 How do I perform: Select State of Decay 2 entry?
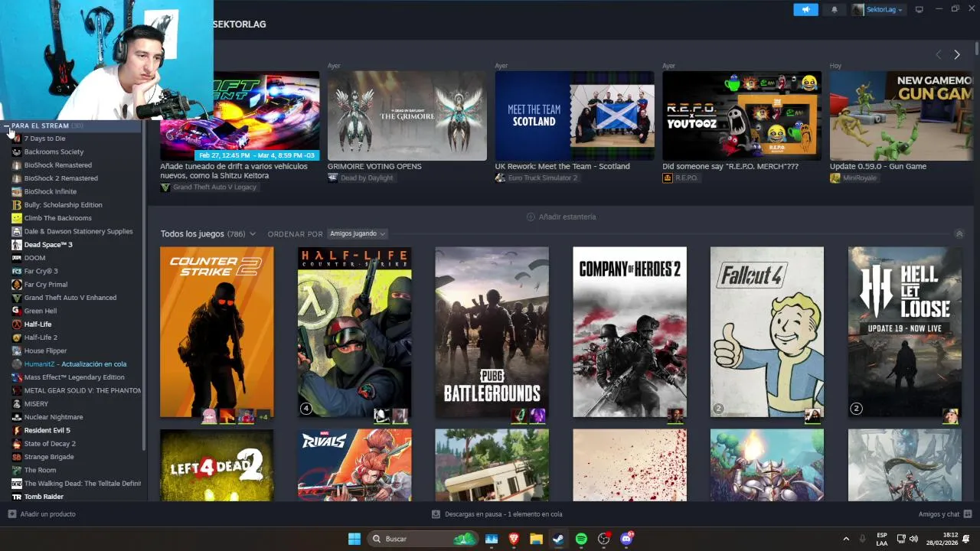point(50,444)
